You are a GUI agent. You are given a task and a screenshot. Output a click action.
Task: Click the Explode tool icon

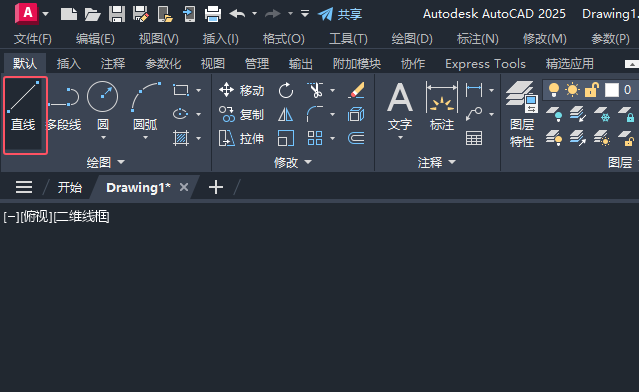click(356, 115)
